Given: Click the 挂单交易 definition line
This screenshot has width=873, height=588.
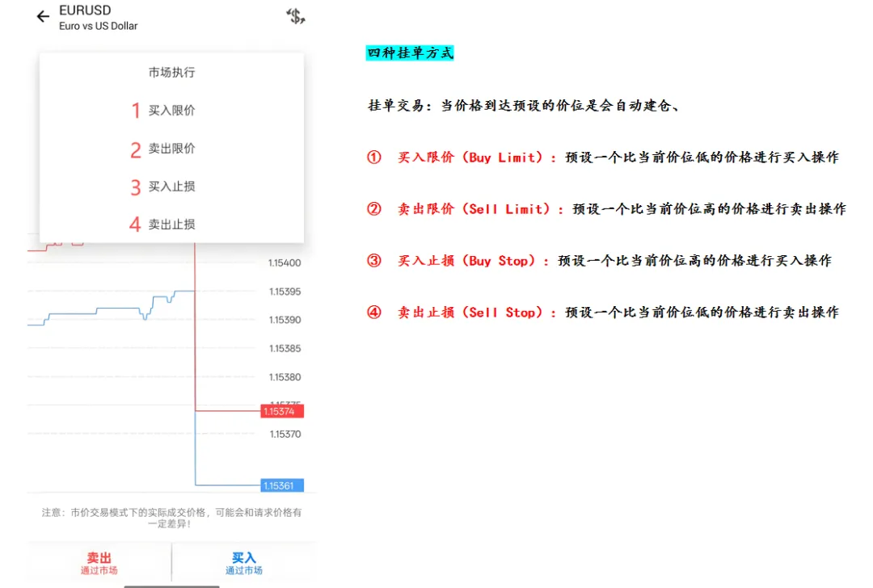Looking at the screenshot, I should click(x=523, y=105).
